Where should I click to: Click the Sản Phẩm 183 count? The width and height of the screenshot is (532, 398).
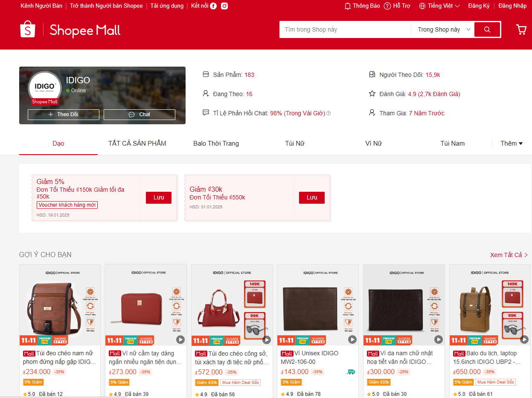pyautogui.click(x=249, y=75)
